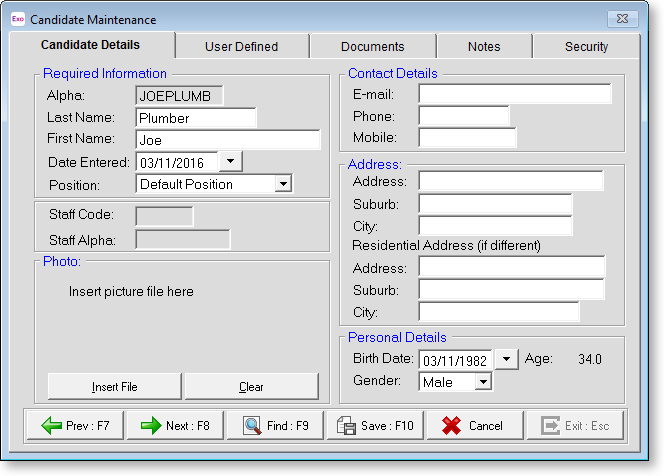Click the red Cancel X icon

pos(452,425)
